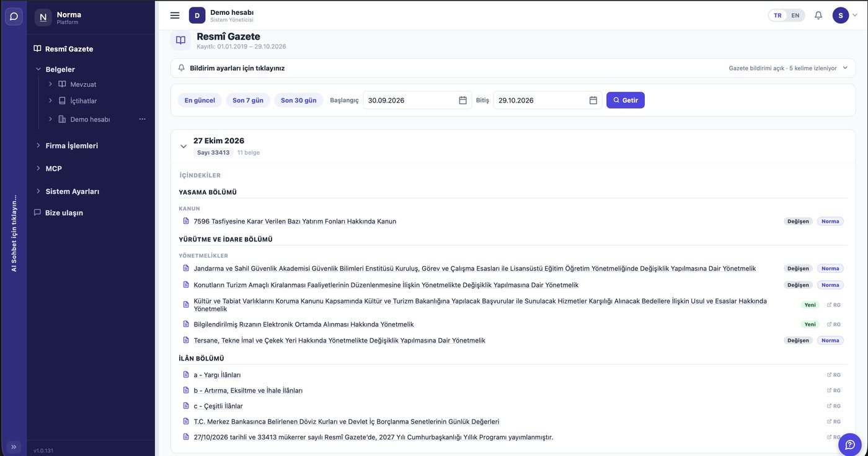Collapse the Belgeler tree section

tap(38, 69)
